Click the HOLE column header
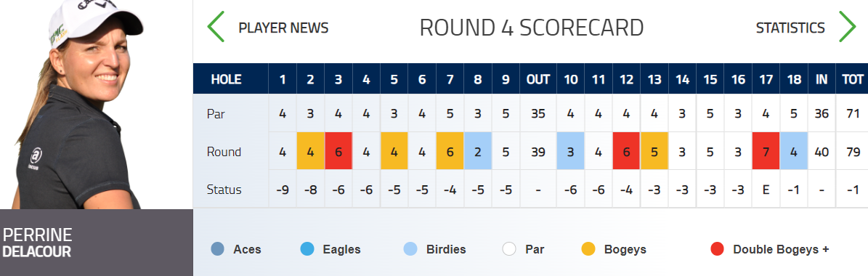Image resolution: width=868 pixels, height=276 pixels. 227,79
